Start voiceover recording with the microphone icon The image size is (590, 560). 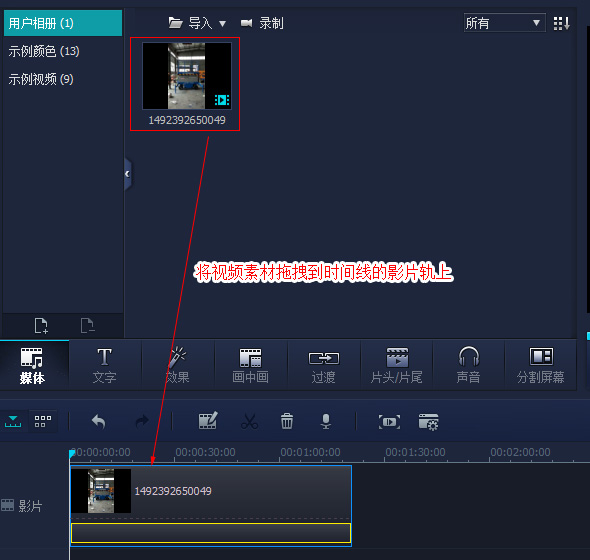326,422
